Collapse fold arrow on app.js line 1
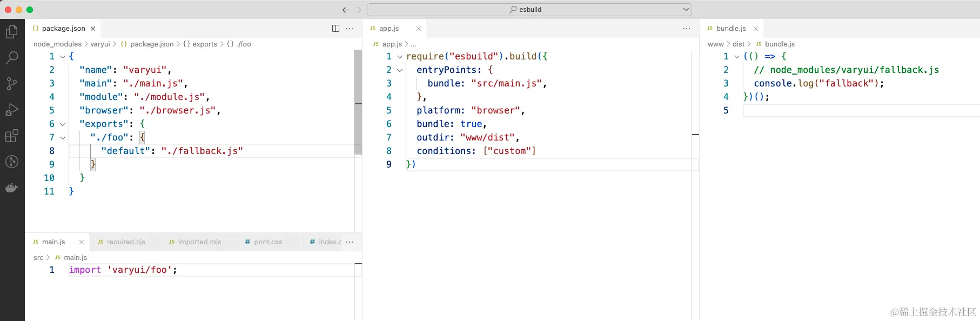This screenshot has width=980, height=321. (x=400, y=57)
